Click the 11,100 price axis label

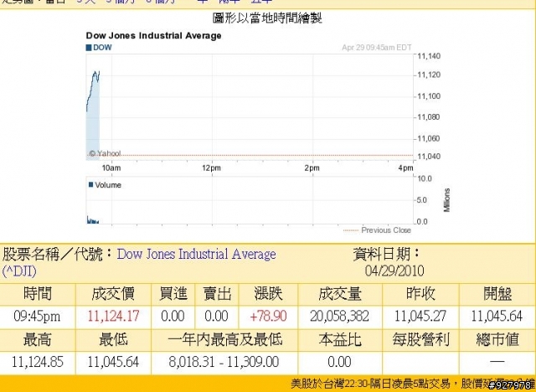(429, 96)
